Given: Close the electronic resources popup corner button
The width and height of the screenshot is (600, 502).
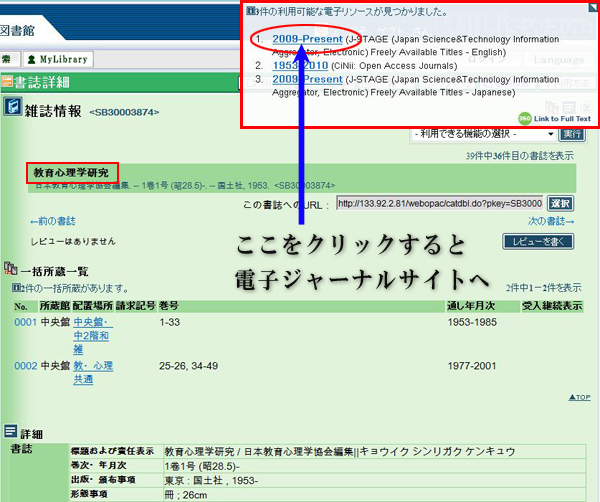Looking at the screenshot, I should pos(593,8).
